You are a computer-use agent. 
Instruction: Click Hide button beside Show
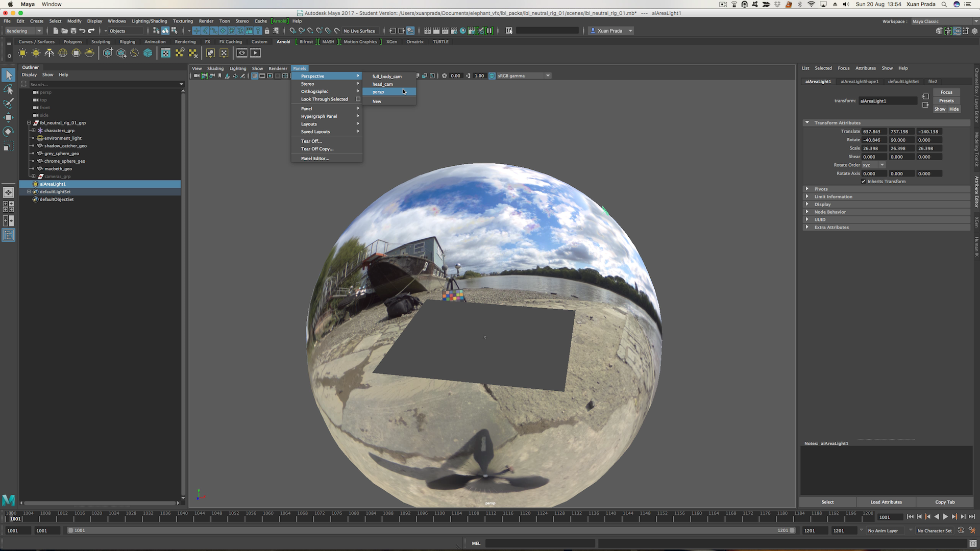click(954, 109)
